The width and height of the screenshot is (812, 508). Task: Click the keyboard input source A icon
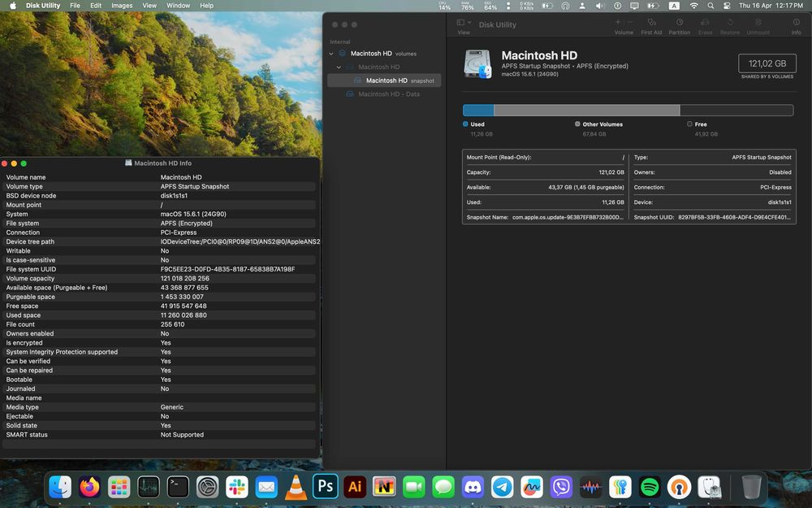click(x=674, y=5)
